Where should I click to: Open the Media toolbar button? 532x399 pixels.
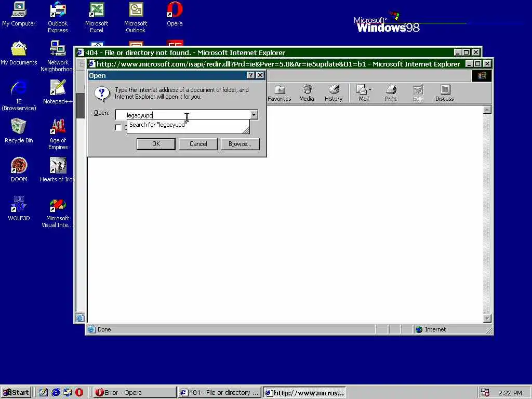click(307, 93)
